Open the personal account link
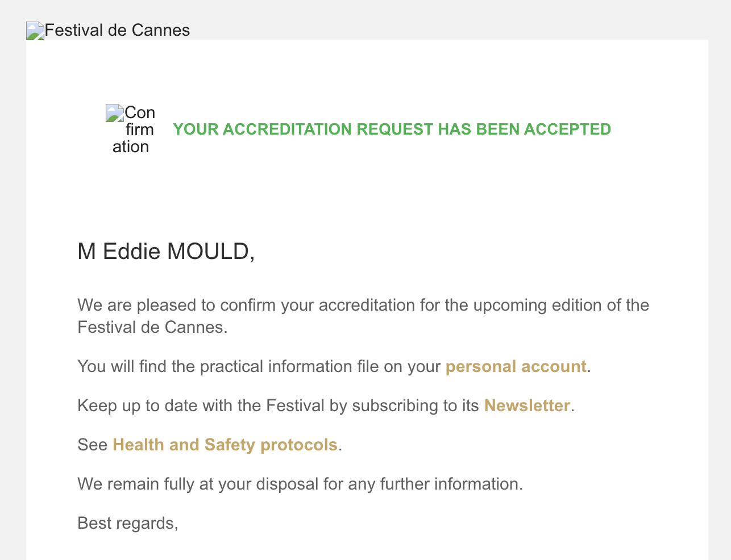This screenshot has width=731, height=560. pyautogui.click(x=516, y=366)
